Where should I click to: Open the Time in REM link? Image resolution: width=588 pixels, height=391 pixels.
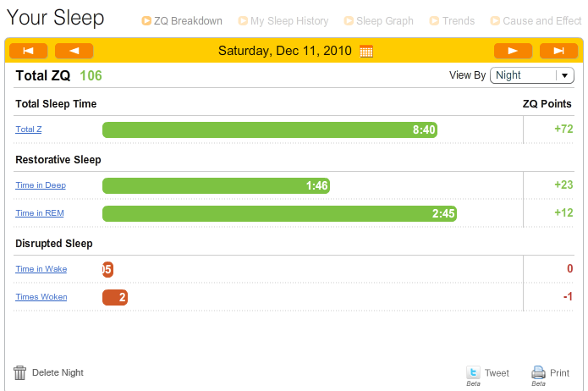40,212
